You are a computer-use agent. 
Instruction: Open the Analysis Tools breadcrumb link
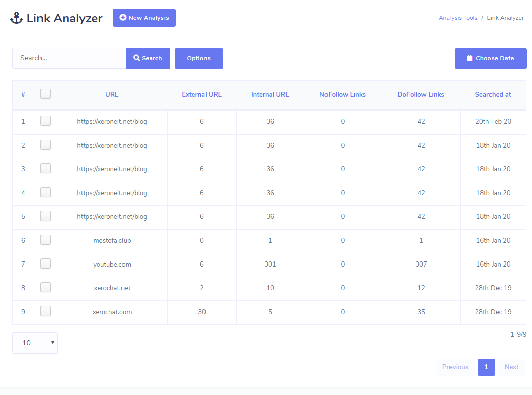coord(458,18)
